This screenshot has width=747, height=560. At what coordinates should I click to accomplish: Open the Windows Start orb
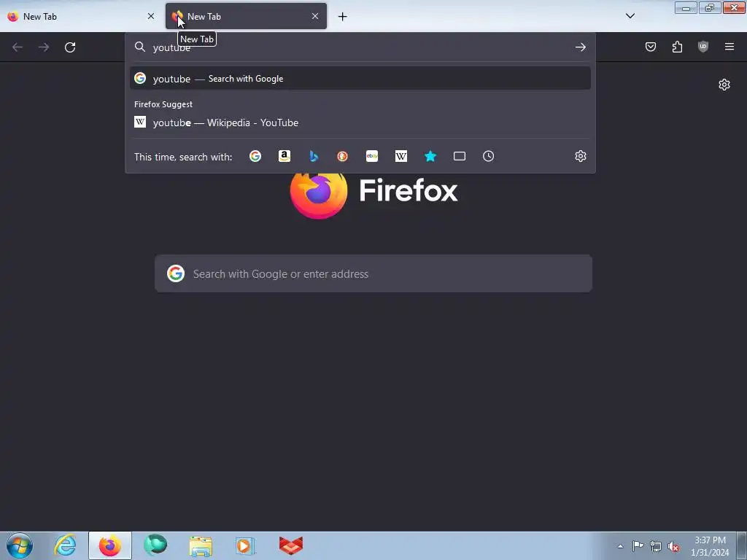pyautogui.click(x=20, y=545)
